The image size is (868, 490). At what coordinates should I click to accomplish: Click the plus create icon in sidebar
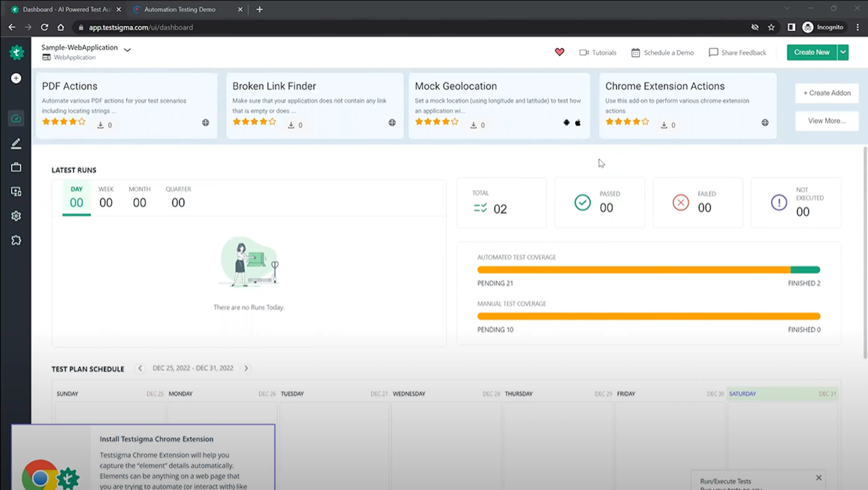(x=16, y=78)
